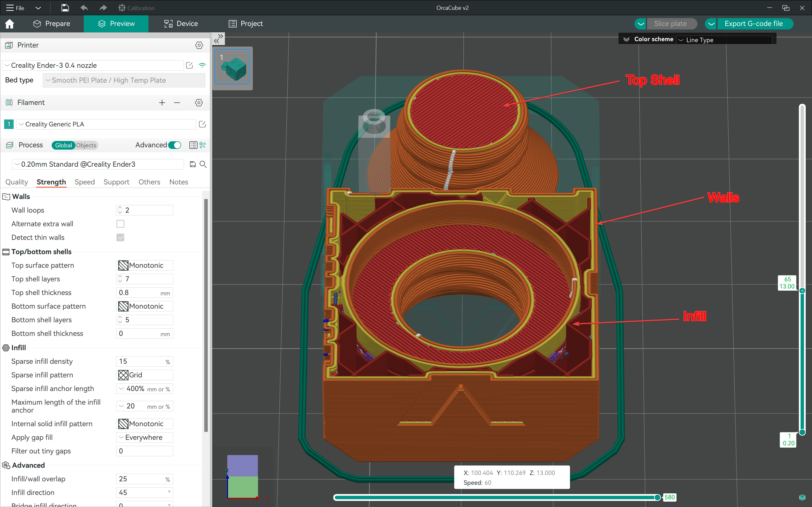This screenshot has width=812, height=507.
Task: Click the Filament settings gear icon
Action: 199,103
